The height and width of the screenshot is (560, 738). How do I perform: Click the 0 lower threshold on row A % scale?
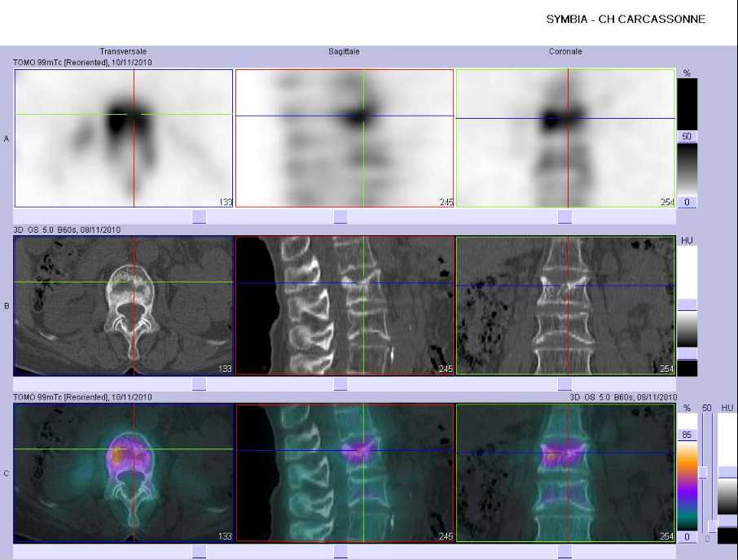pyautogui.click(x=687, y=202)
